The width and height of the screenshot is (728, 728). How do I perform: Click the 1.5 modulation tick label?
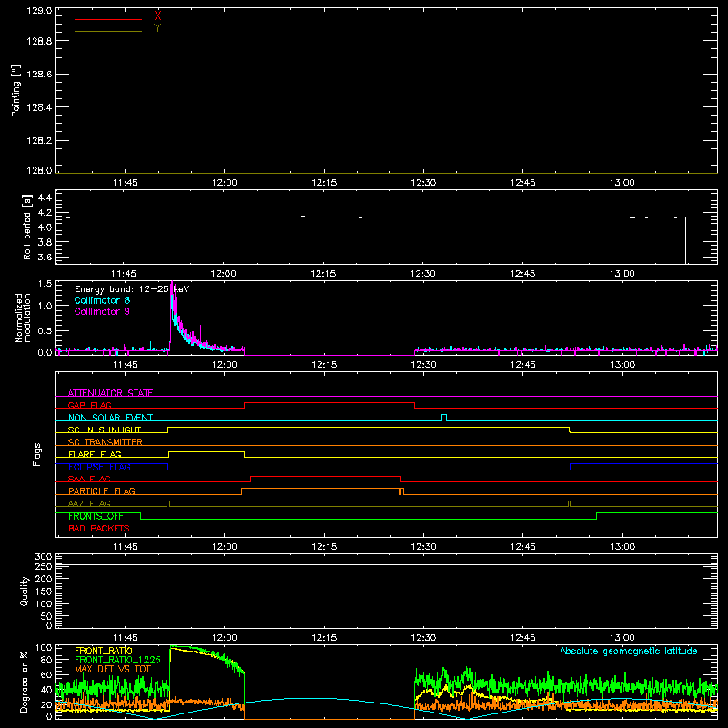point(45,284)
